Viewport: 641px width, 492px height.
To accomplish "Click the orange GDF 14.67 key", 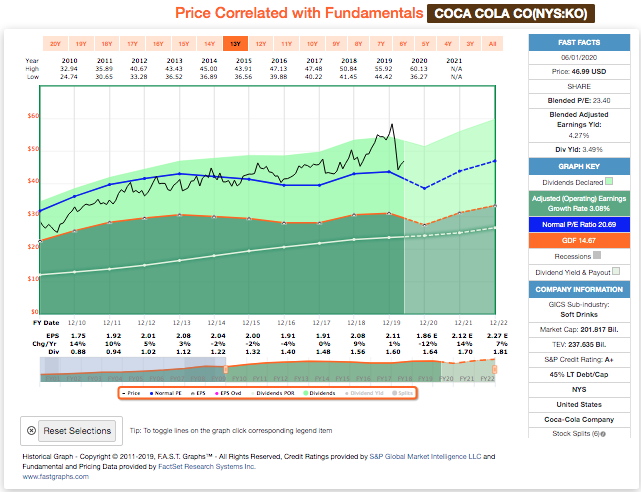I will click(x=579, y=240).
